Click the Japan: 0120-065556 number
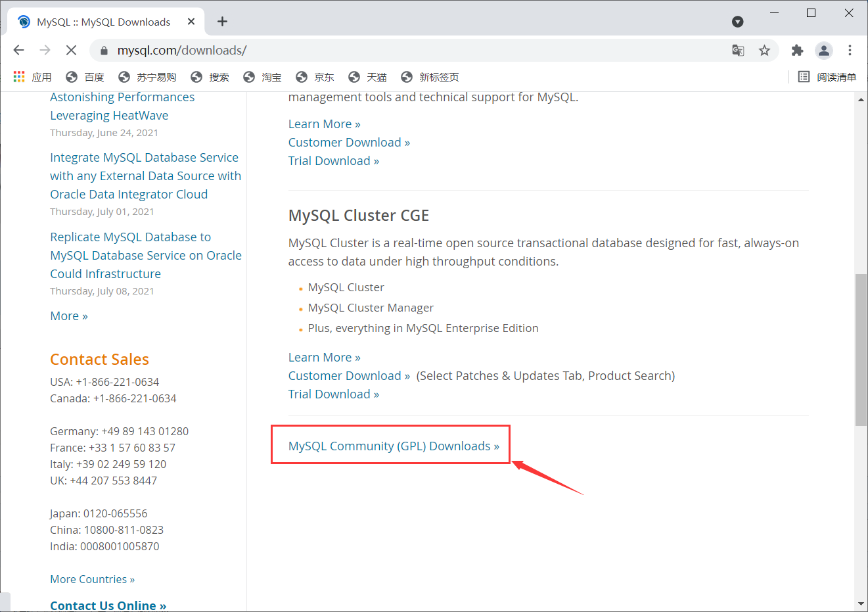The image size is (868, 612). [99, 513]
